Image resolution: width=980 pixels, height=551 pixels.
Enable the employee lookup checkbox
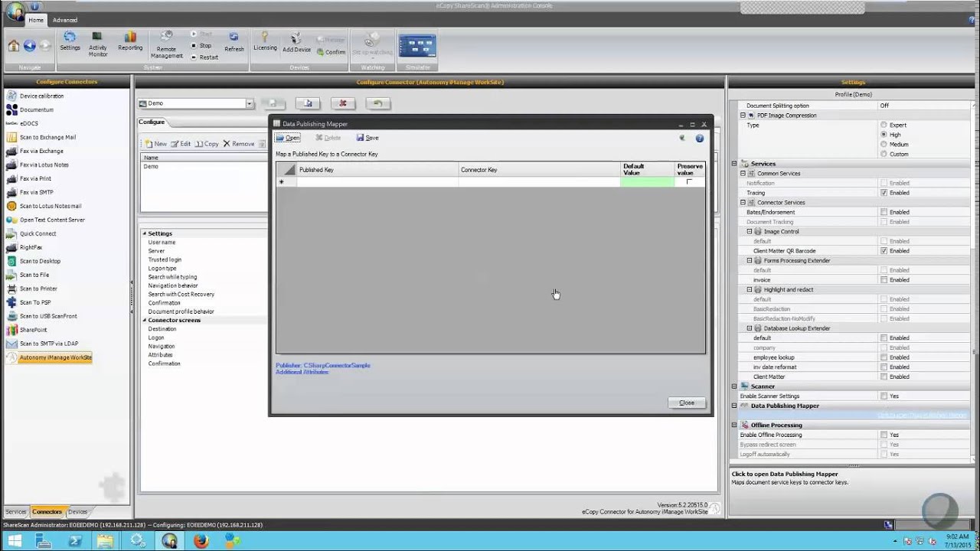pos(884,357)
